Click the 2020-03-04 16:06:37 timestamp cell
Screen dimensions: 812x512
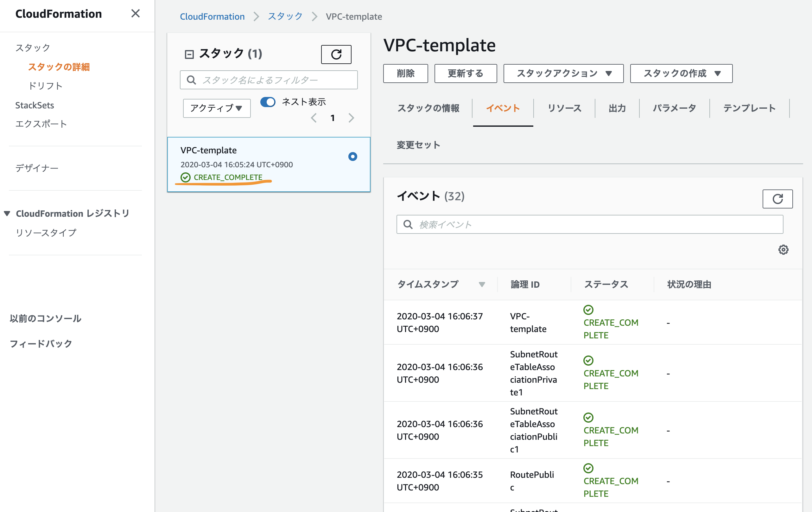439,323
